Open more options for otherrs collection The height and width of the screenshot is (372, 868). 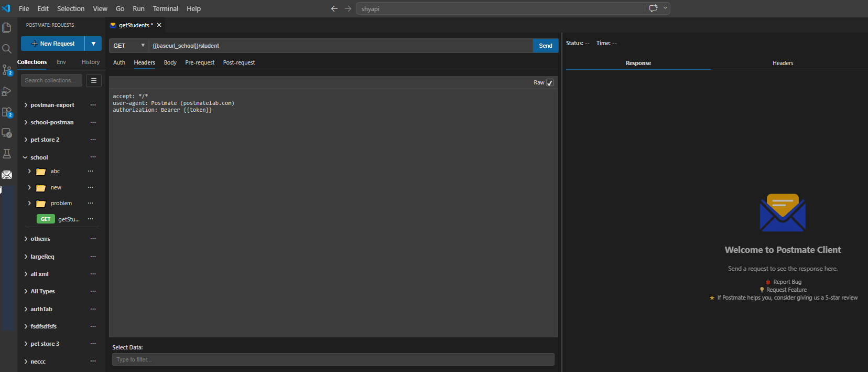pos(93,239)
